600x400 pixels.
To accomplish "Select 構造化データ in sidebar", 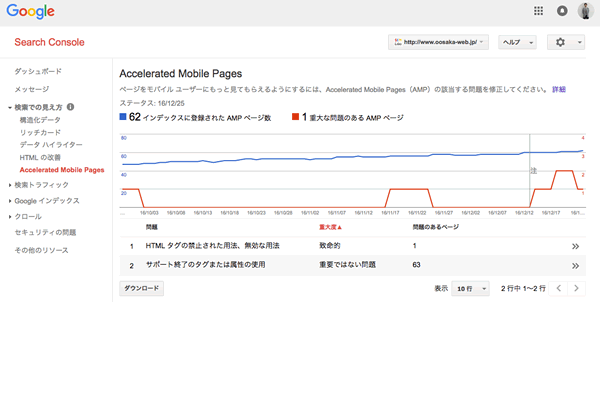I will click(x=40, y=120).
